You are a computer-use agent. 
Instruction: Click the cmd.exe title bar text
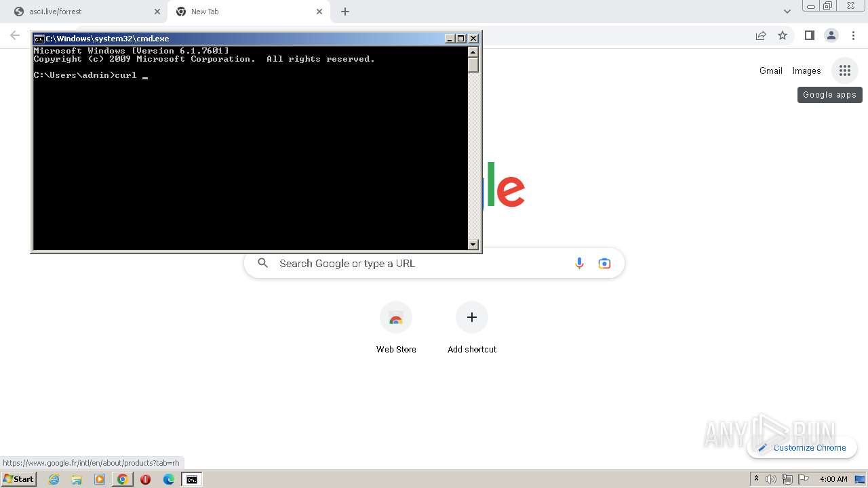pos(107,39)
